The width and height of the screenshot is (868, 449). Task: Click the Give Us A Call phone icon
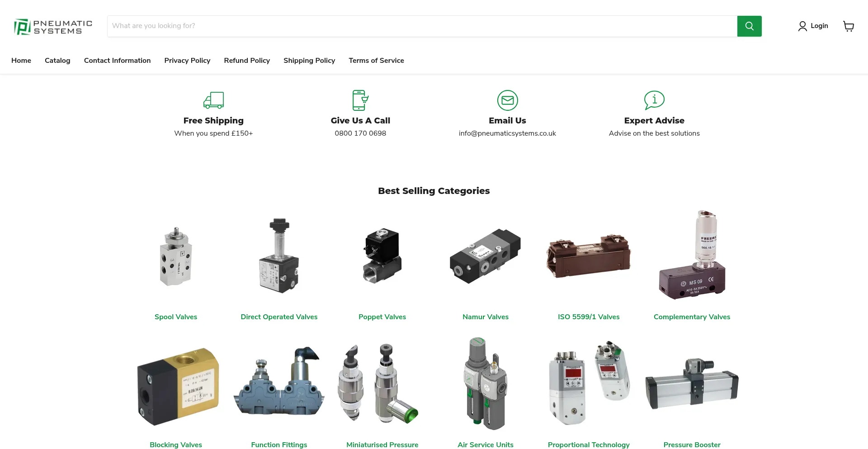(x=360, y=100)
